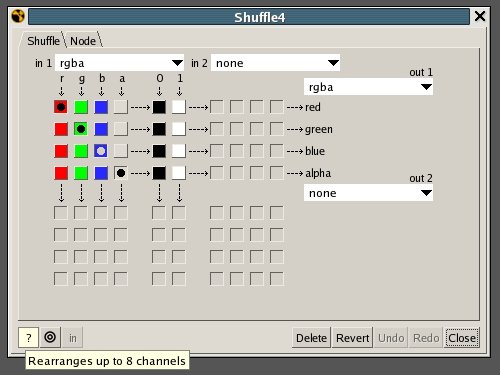
Task: Route blue input to alpha output
Action: (101, 173)
